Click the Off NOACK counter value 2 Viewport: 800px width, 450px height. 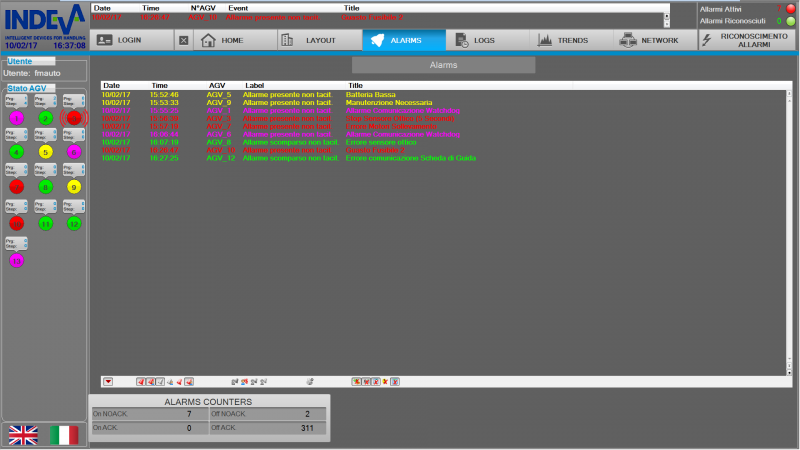pos(307,414)
